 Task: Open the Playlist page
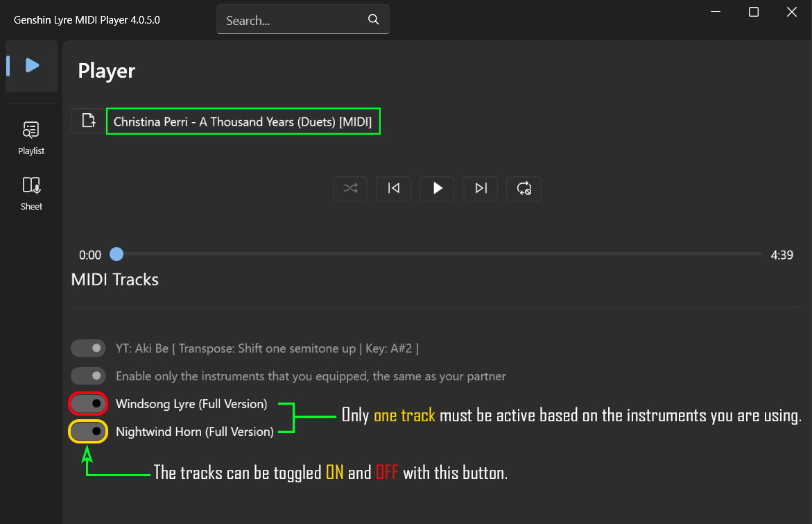coord(31,138)
